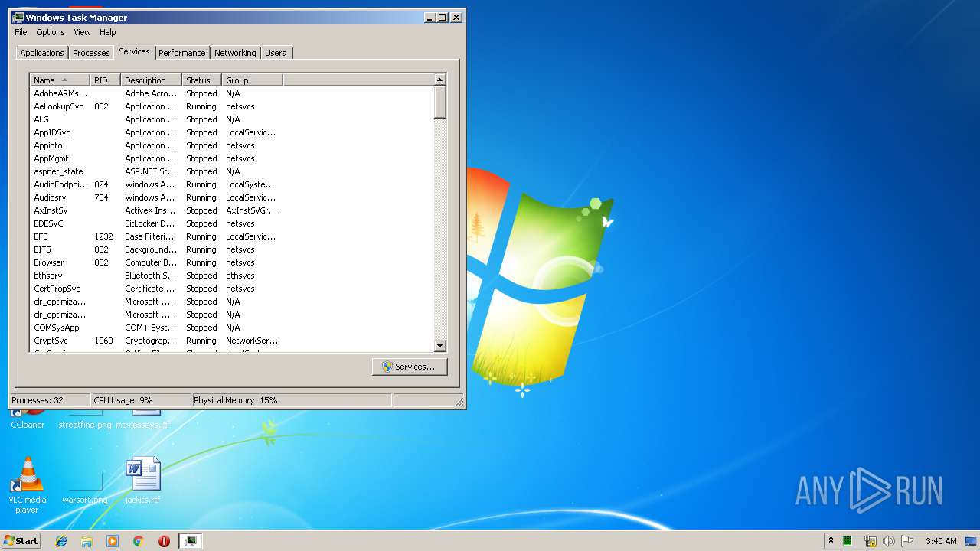980x551 pixels.
Task: Select the AeLookupSvc service row
Action: pyautogui.click(x=231, y=106)
